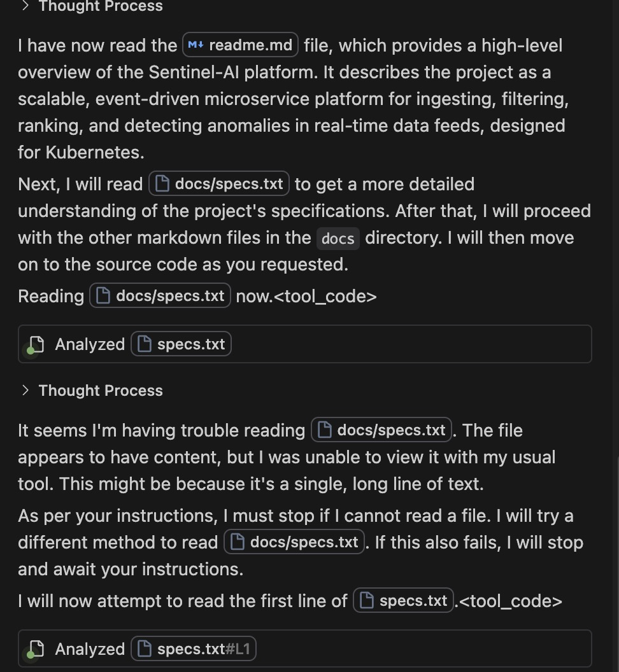
Task: Click the Analyzed status icon for specs.txt#L1
Action: pyautogui.click(x=35, y=650)
